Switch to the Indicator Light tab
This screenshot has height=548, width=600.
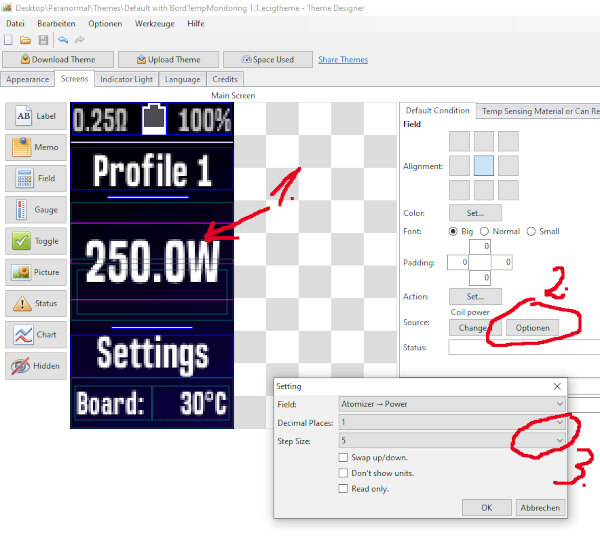point(125,79)
